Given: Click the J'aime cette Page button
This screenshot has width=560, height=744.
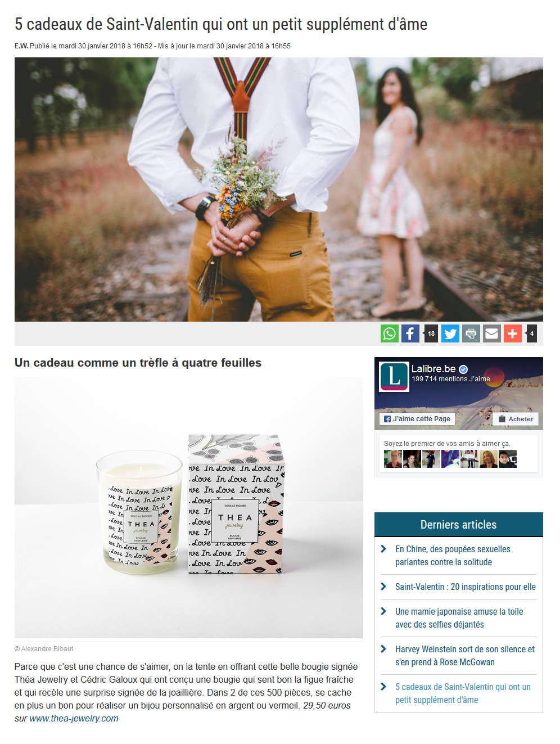Looking at the screenshot, I should click(x=417, y=419).
